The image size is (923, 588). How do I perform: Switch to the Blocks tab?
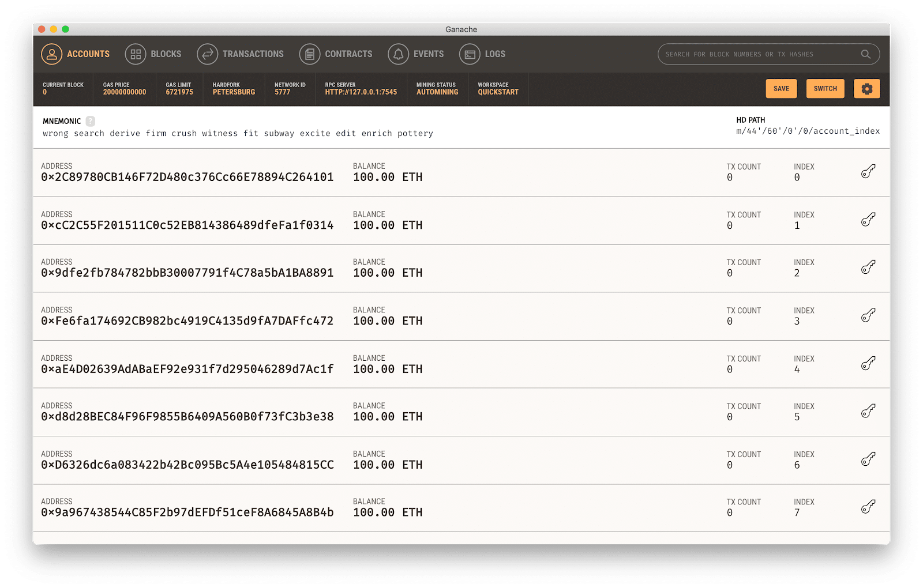tap(153, 54)
